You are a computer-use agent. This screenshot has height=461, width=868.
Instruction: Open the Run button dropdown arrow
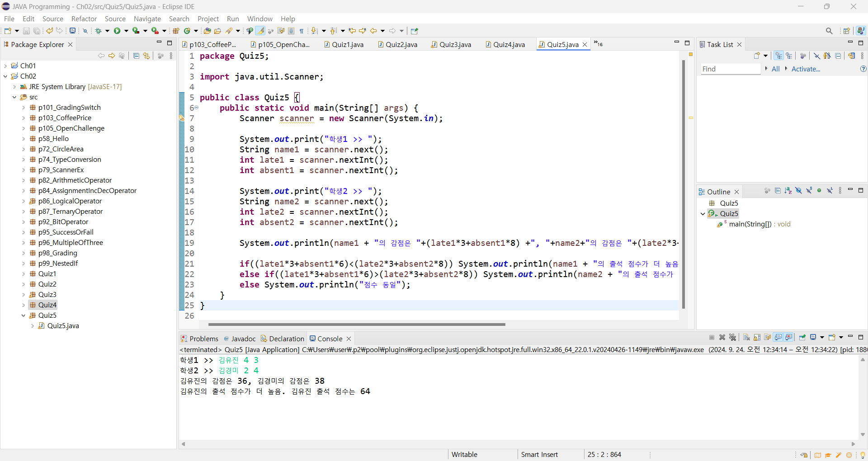[126, 31]
